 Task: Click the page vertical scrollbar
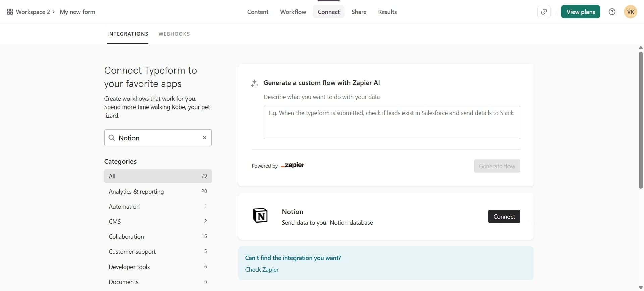[x=640, y=120]
